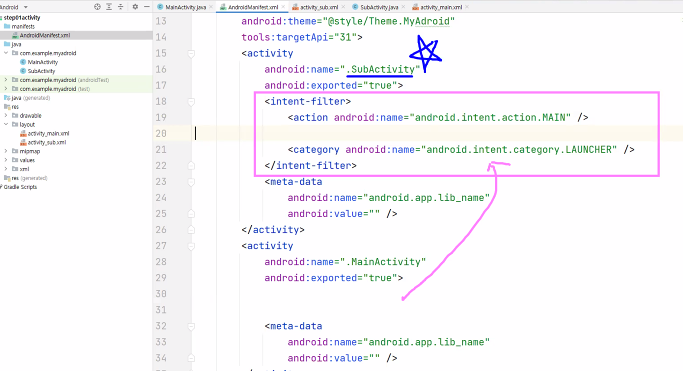
Task: Collapse com.example.myadroid main package
Action: click(6, 53)
